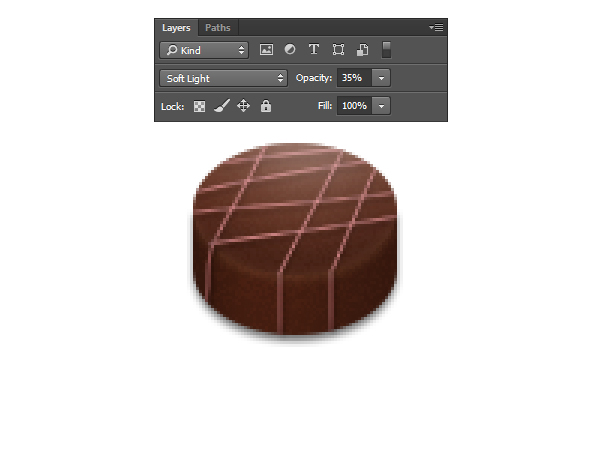Select the Layers tab
This screenshot has width=600, height=449.
pos(176,28)
